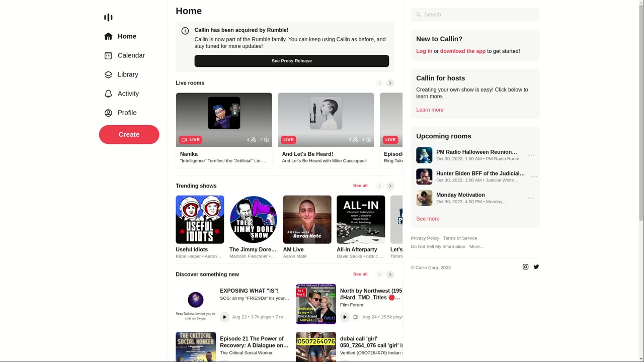The width and height of the screenshot is (644, 362).
Task: Play the North by Northwest episode
Action: [345, 317]
